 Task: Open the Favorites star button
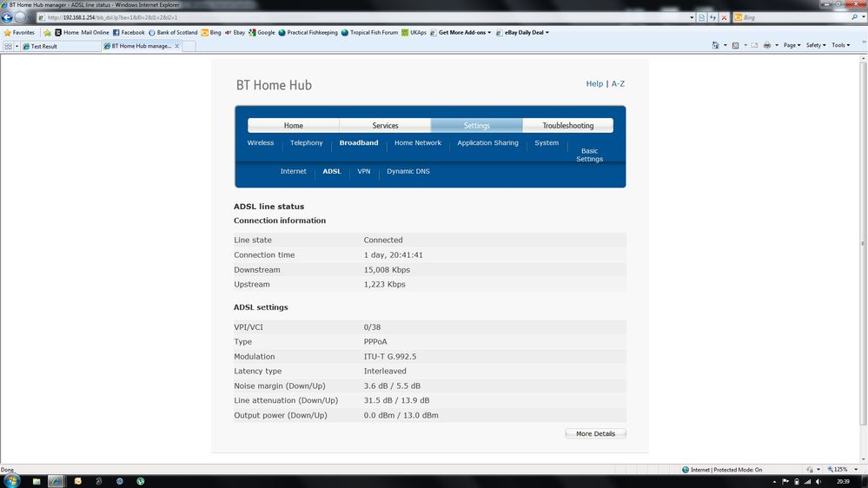tap(19, 33)
